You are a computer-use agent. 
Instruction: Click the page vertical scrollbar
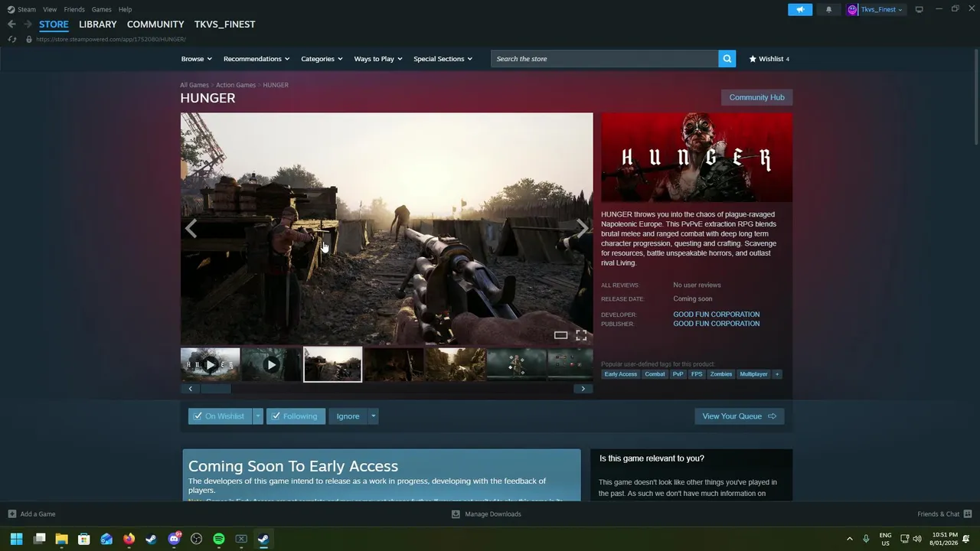click(975, 97)
